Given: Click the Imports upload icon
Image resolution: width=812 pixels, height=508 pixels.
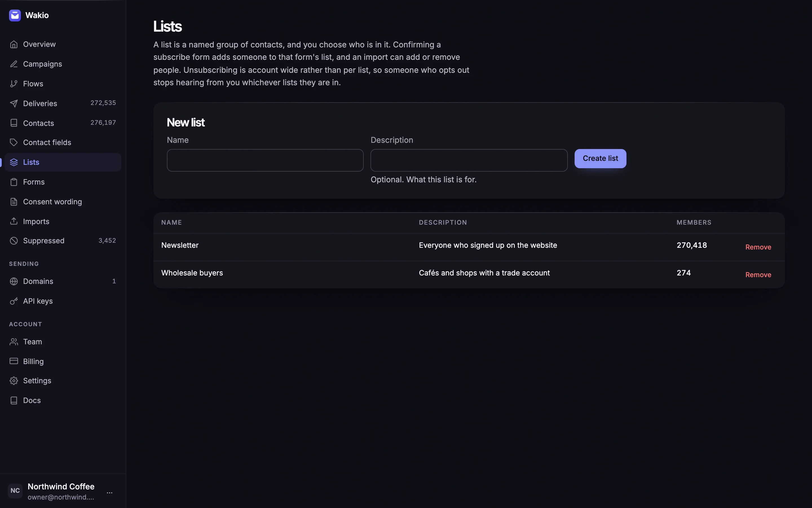Looking at the screenshot, I should (14, 221).
